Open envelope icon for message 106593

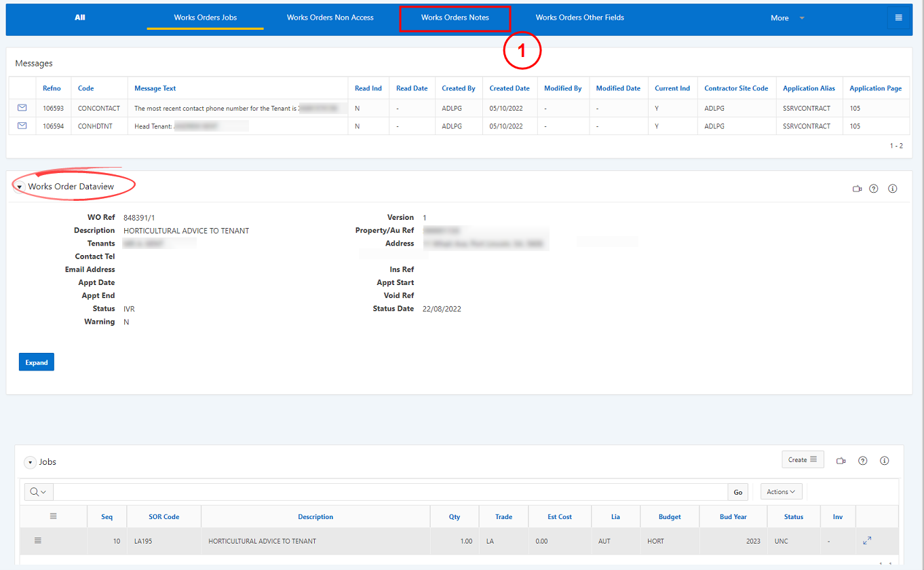pyautogui.click(x=22, y=107)
